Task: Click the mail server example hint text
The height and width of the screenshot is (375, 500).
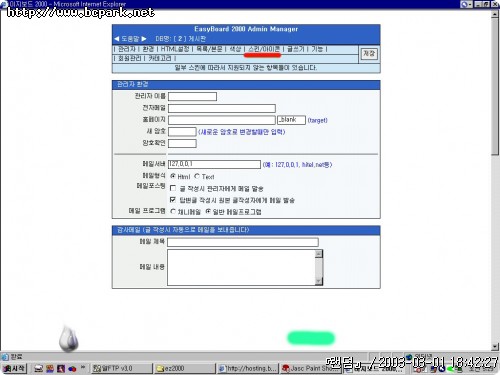Action: (297, 165)
